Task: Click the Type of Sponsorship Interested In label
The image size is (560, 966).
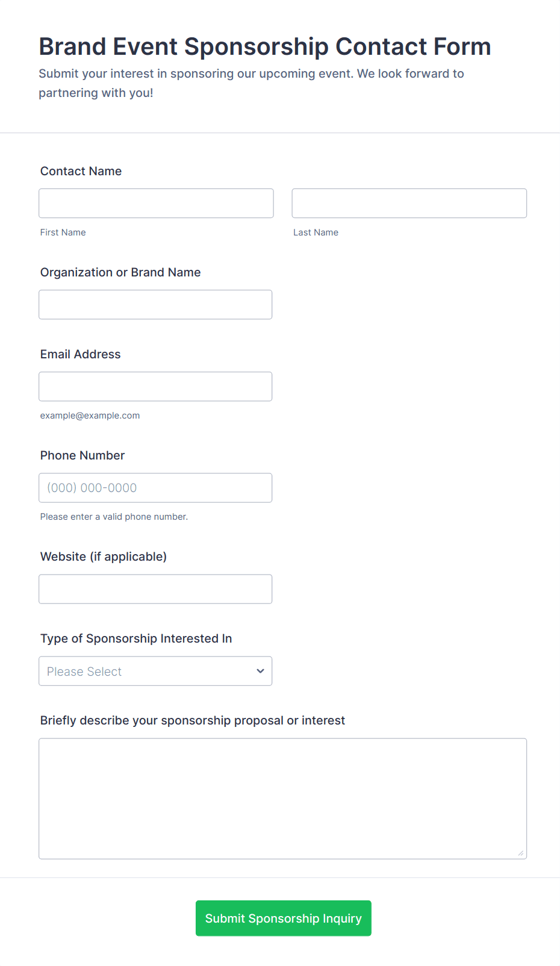Action: 136,638
